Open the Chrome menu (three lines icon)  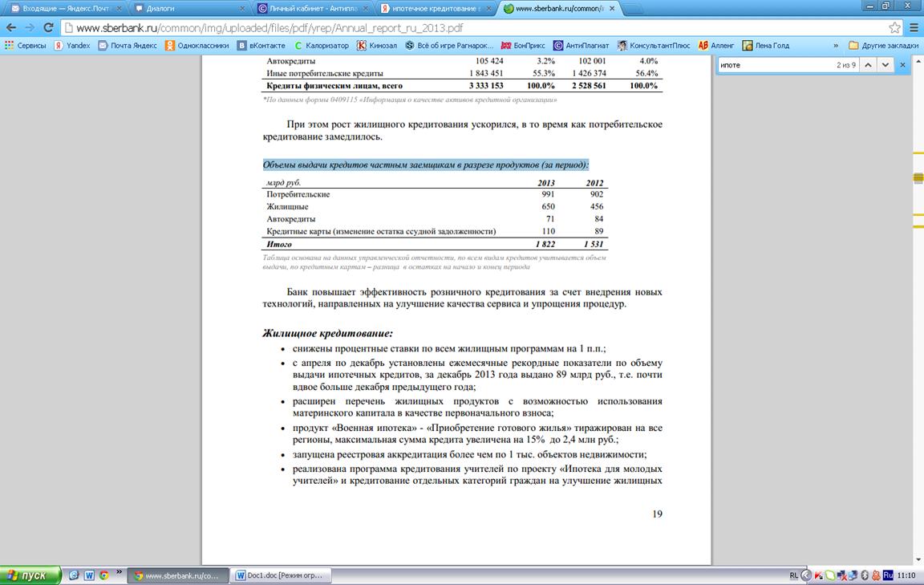click(x=914, y=27)
